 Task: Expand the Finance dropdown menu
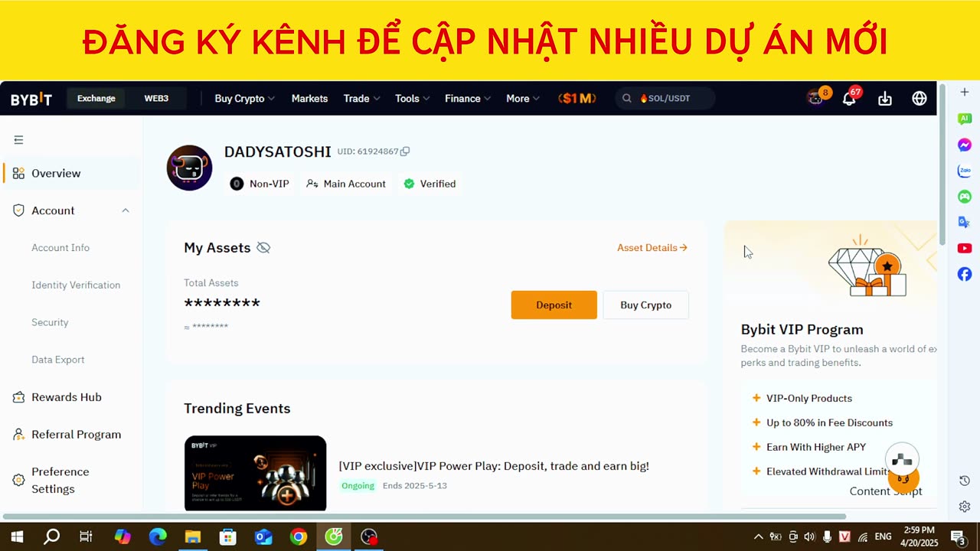468,99
